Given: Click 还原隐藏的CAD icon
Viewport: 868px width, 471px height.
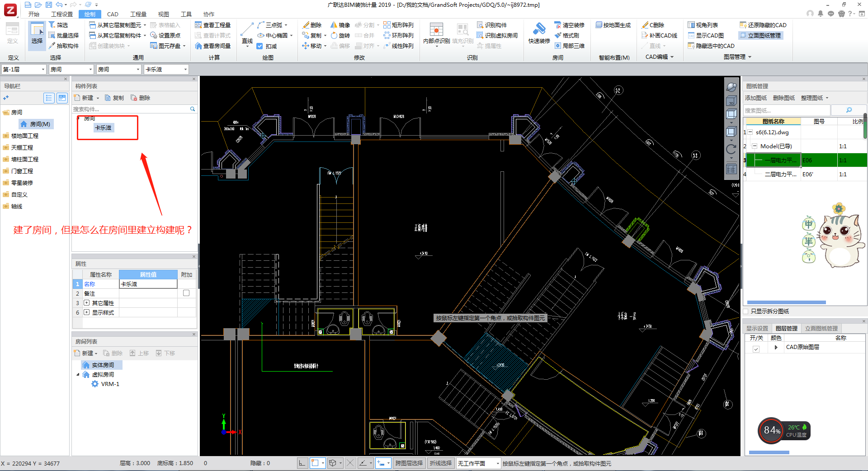Looking at the screenshot, I should click(x=763, y=25).
